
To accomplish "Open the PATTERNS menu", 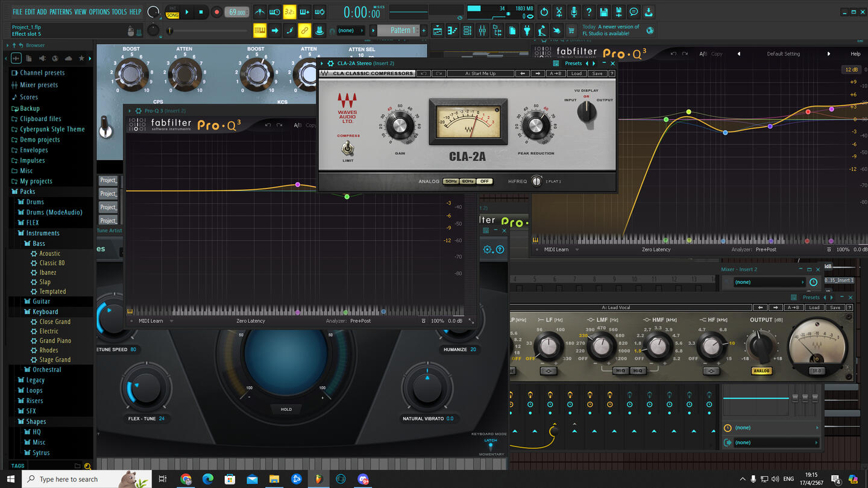I will [60, 12].
